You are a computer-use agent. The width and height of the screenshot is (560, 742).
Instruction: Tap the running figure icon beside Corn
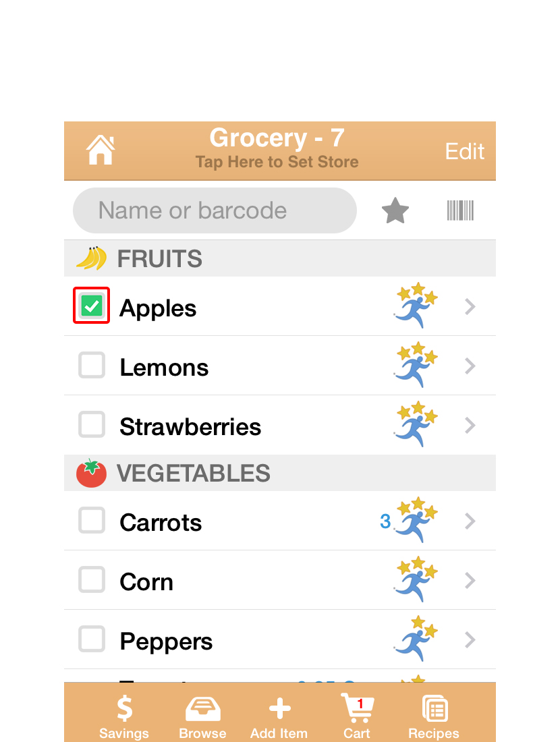click(x=416, y=579)
